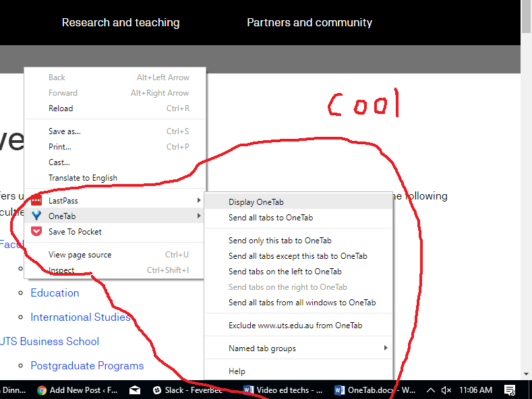Open Chrome Add New Post taskbar icon

click(42, 390)
